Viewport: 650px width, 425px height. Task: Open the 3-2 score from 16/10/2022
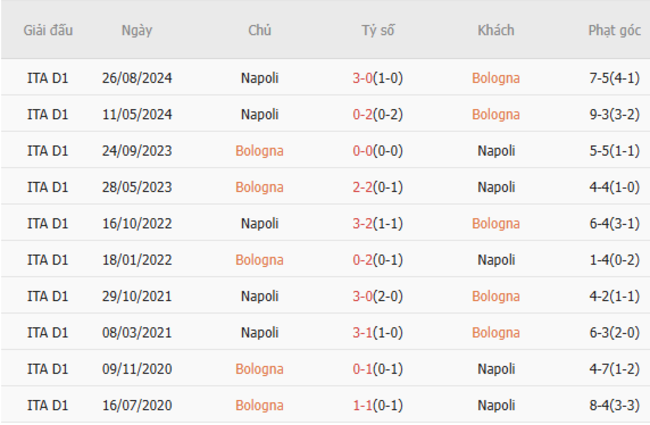(362, 223)
